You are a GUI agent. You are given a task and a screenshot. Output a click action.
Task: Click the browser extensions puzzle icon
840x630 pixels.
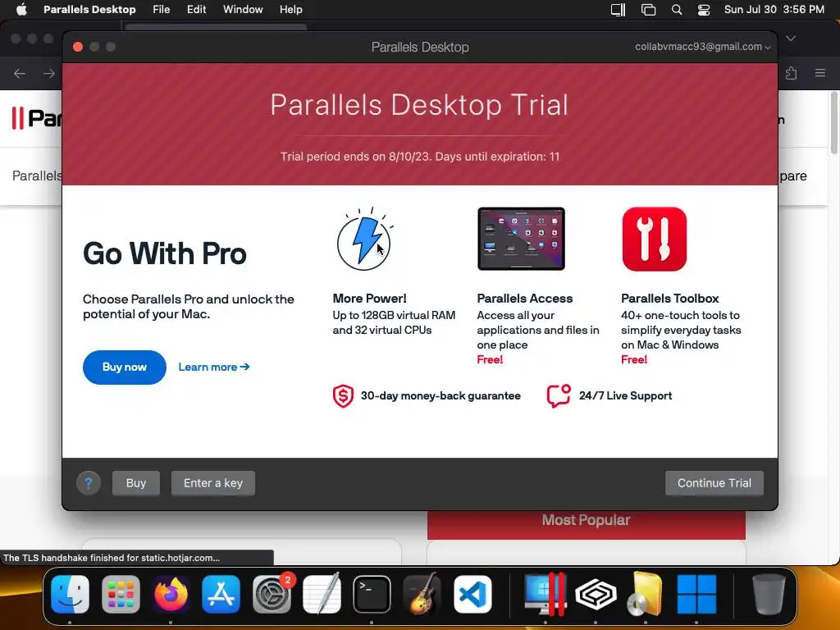click(x=792, y=73)
